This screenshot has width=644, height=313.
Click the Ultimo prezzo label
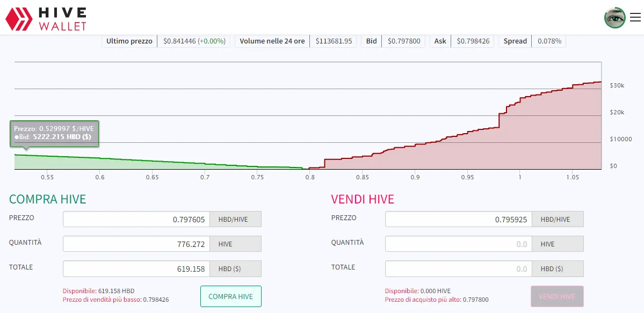[x=129, y=41]
